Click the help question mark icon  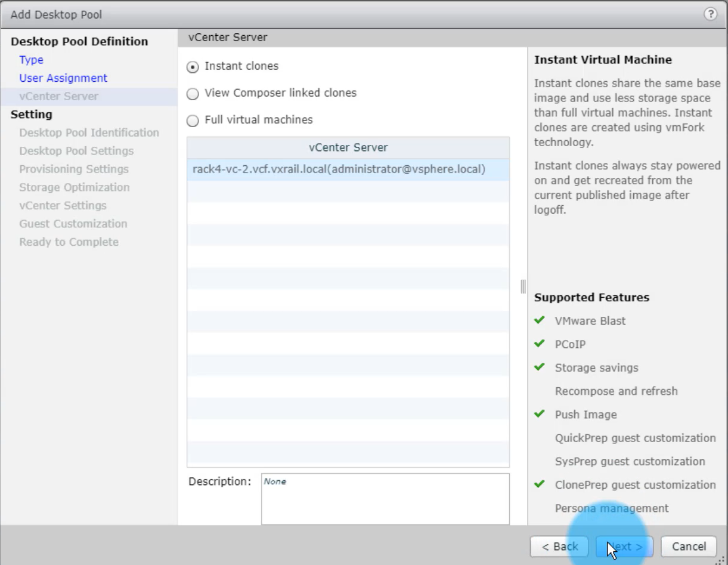click(710, 14)
